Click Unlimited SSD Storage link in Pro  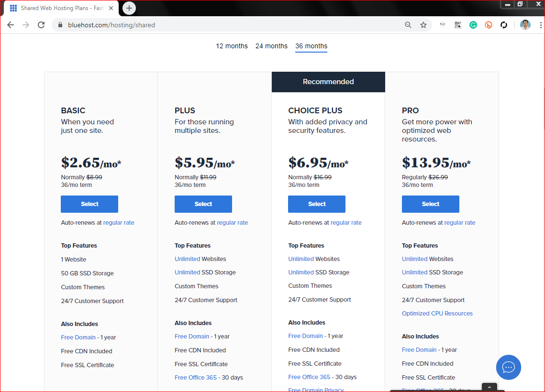pos(415,272)
